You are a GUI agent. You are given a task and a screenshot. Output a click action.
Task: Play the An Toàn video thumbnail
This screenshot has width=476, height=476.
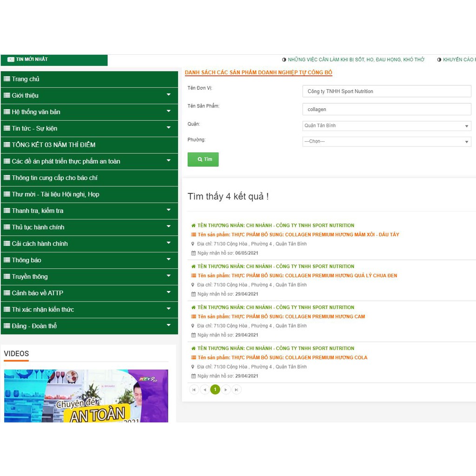[x=86, y=396]
